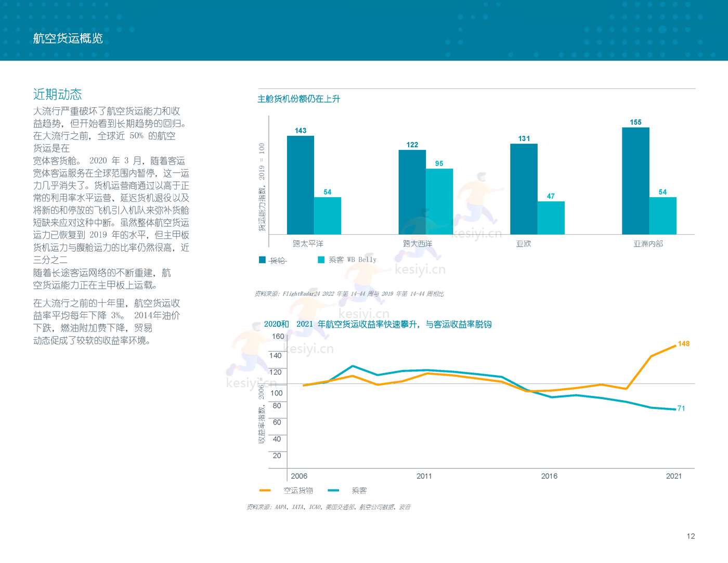This screenshot has height=563, width=728.
Task: Click the 跨大西洋 axis label
Action: pyautogui.click(x=418, y=244)
